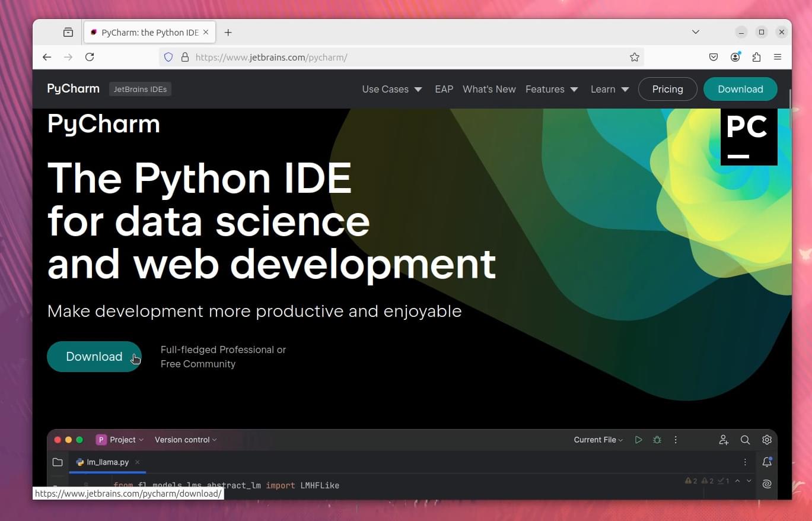The height and width of the screenshot is (521, 812).
Task: Click the 'import' keyword in code
Action: click(x=281, y=485)
